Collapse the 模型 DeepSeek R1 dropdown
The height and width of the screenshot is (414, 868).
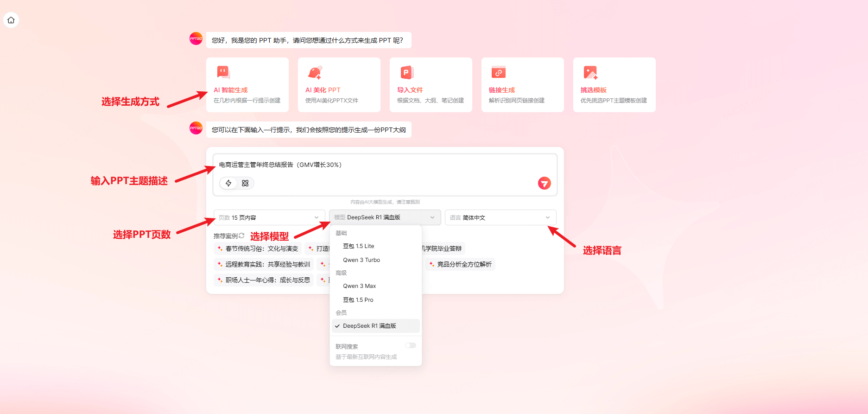[385, 217]
